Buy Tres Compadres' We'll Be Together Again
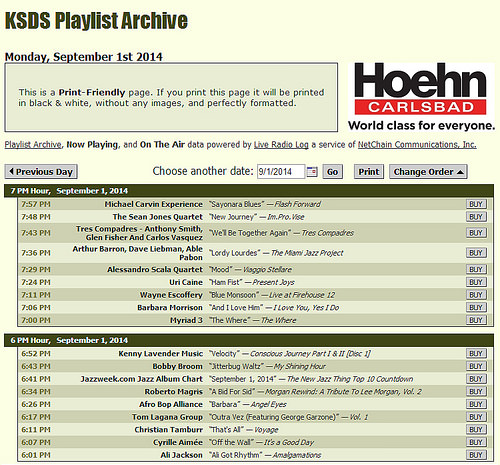Image resolution: width=500 pixels, height=465 pixels. (x=476, y=233)
